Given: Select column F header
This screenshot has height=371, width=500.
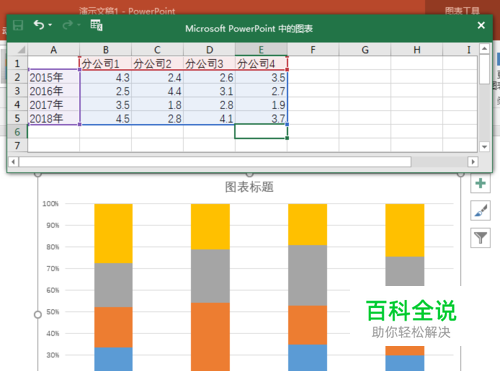Looking at the screenshot, I should (x=313, y=50).
